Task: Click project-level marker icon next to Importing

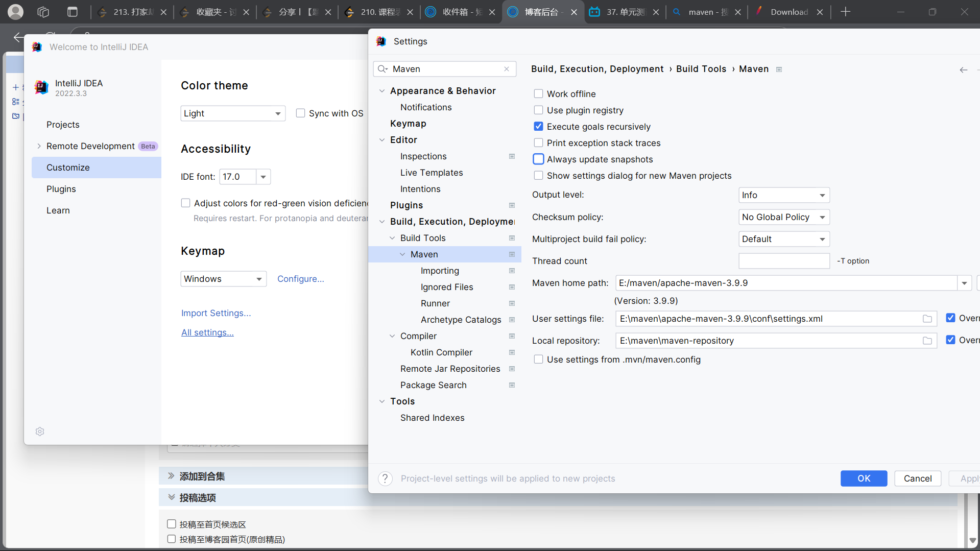Action: pos(512,271)
